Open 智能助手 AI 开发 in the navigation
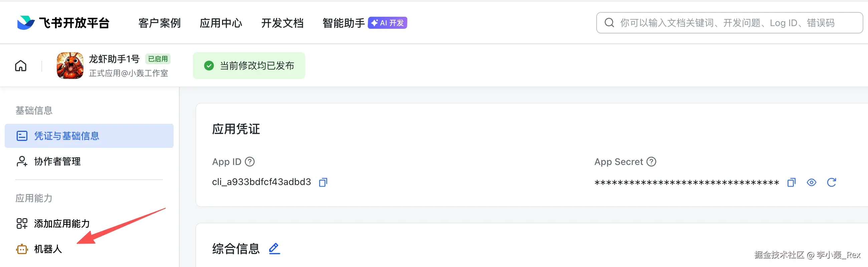 [x=365, y=23]
